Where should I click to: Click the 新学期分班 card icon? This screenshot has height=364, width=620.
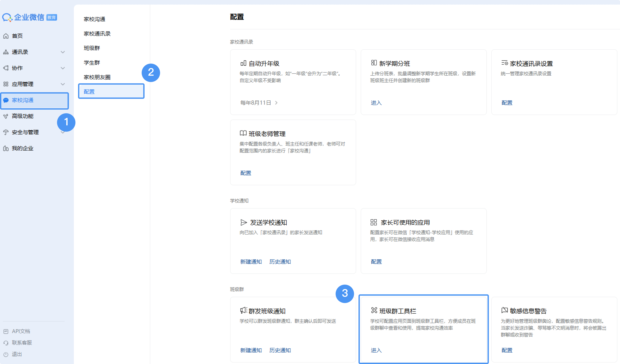(x=374, y=63)
